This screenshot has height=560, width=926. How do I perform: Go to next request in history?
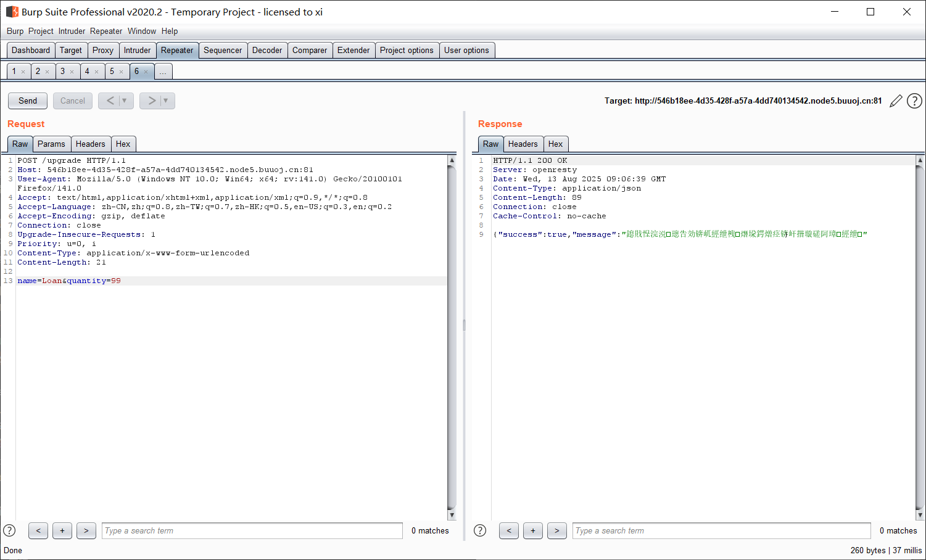coord(151,101)
